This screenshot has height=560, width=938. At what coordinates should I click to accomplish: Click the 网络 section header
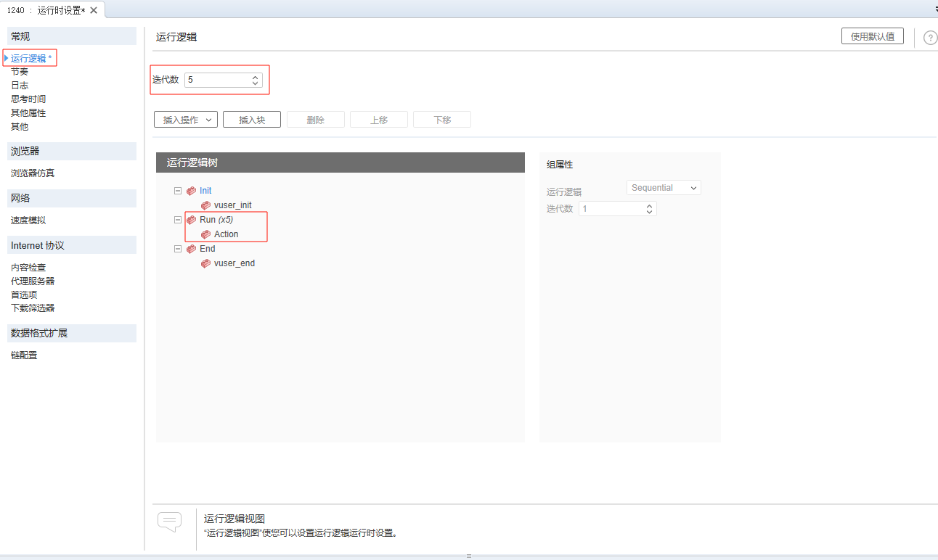pyautogui.click(x=71, y=198)
